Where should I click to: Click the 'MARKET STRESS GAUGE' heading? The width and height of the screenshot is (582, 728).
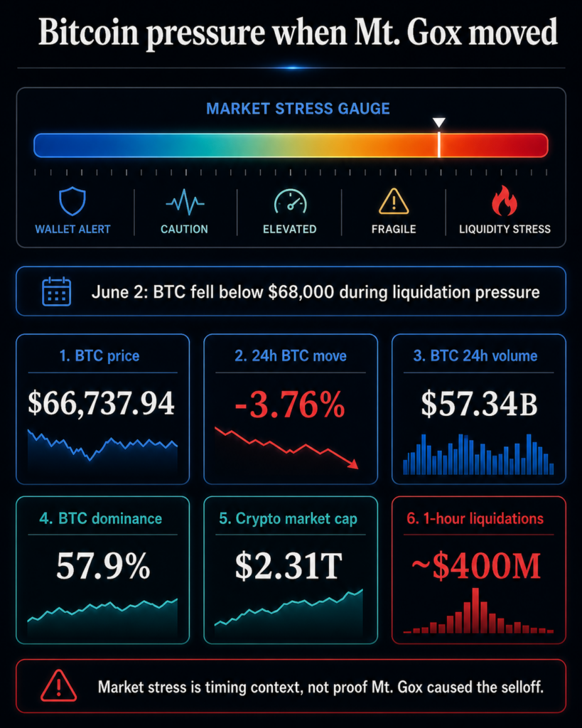pos(298,109)
